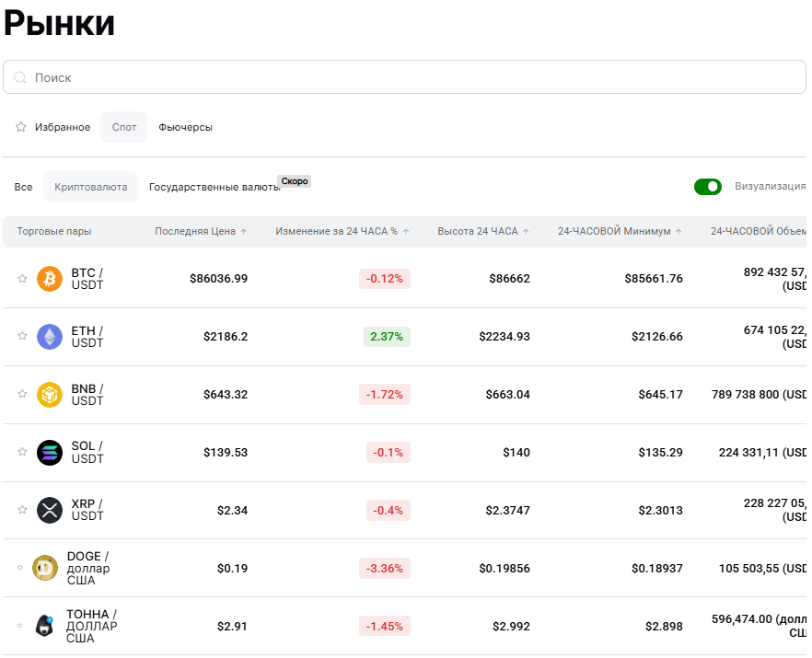The width and height of the screenshot is (812, 658).
Task: Toggle the Визуализация switch off
Action: pyautogui.click(x=708, y=187)
